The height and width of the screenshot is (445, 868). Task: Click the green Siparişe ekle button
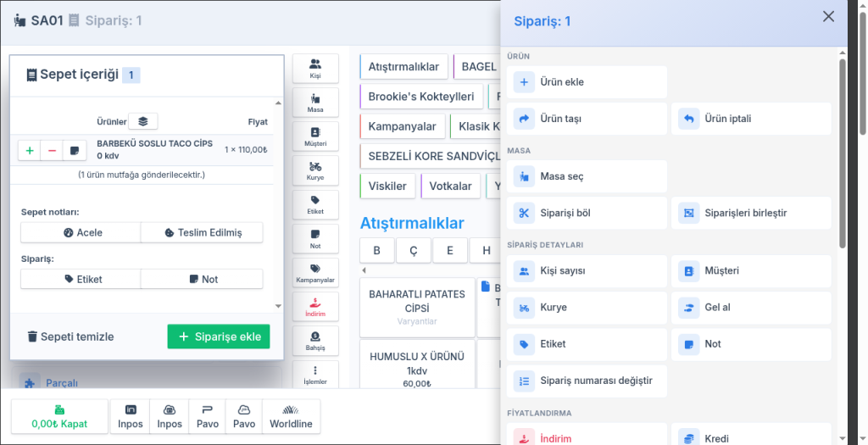(x=219, y=337)
